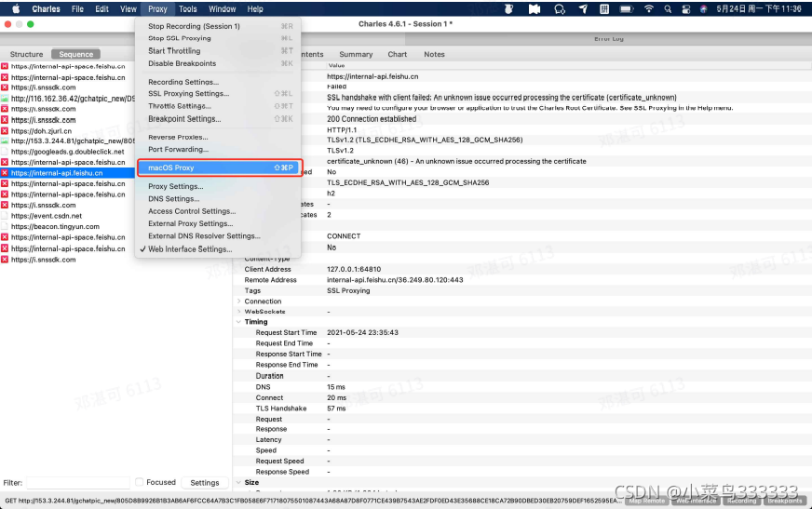Click the Siri icon in menu bar
The image size is (812, 509).
pyautogui.click(x=703, y=8)
